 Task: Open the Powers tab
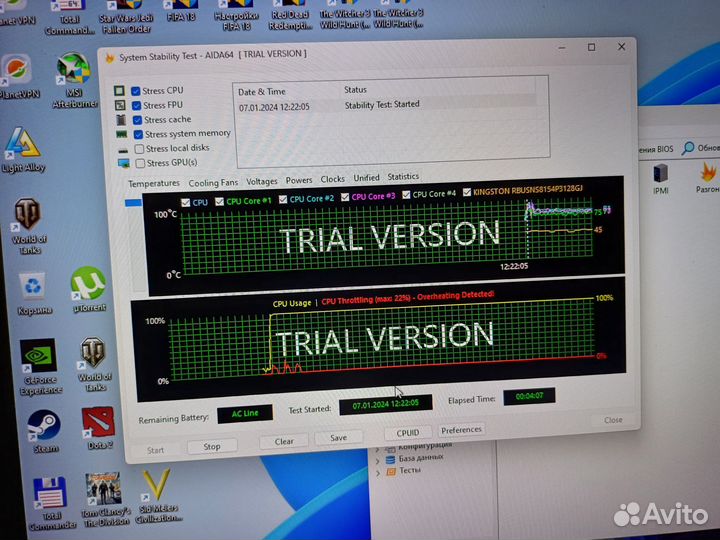[x=298, y=180]
